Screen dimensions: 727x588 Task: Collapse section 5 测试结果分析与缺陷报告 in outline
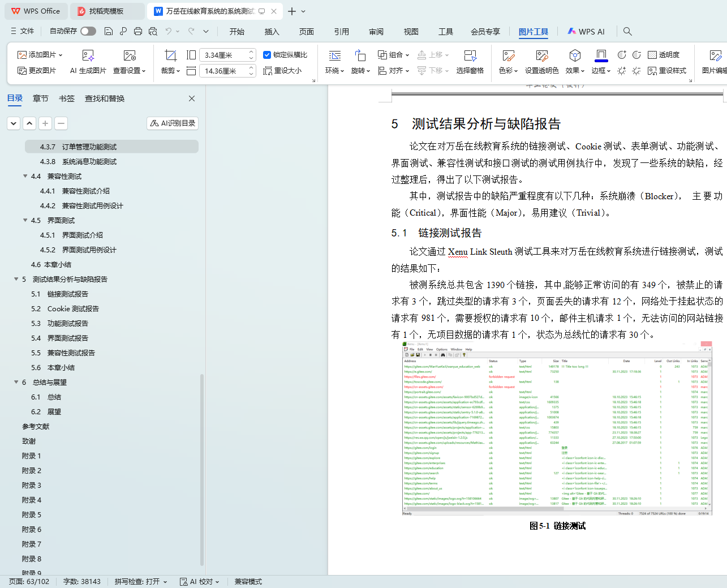[16, 279]
